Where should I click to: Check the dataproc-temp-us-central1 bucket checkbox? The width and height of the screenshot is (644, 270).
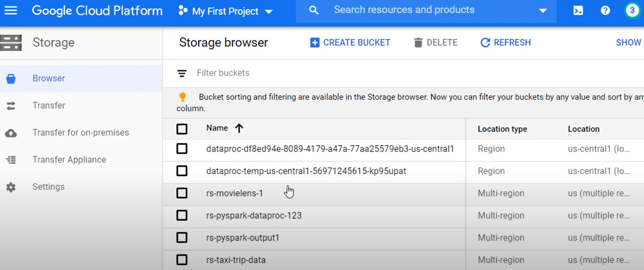[182, 171]
